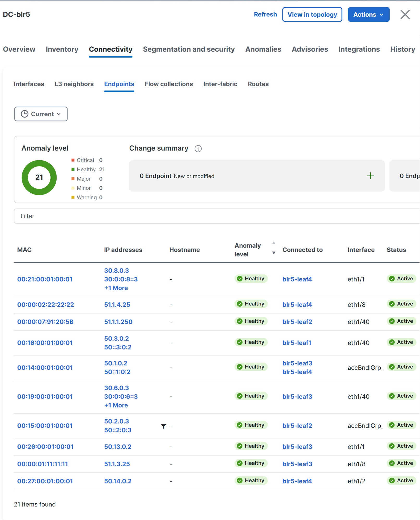
Task: Open the History tab
Action: coord(403,49)
